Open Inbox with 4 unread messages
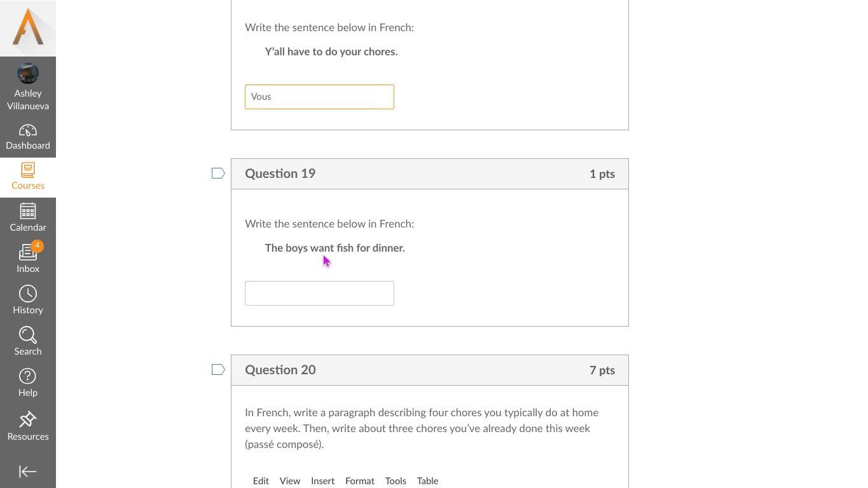This screenshot has height=488, width=868. tap(28, 253)
